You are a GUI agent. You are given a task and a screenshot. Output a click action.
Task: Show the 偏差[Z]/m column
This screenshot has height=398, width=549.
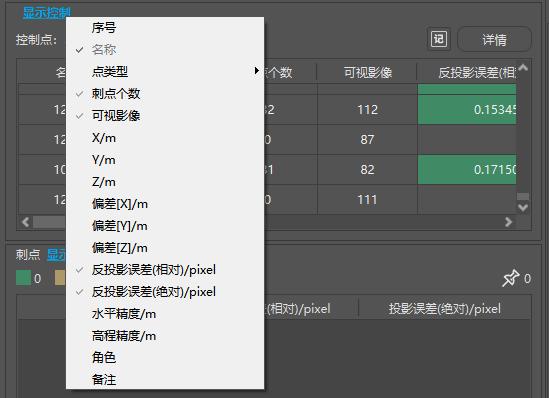pyautogui.click(x=165, y=248)
